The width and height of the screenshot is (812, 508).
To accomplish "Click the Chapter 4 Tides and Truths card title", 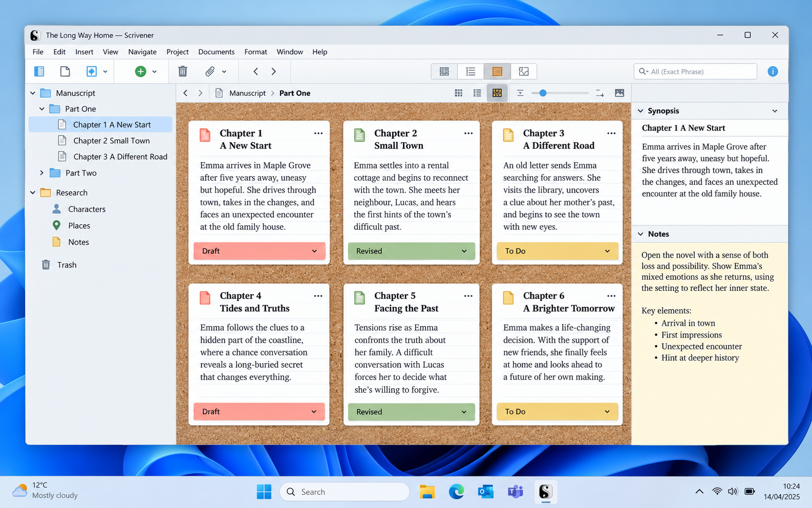I will click(x=255, y=302).
